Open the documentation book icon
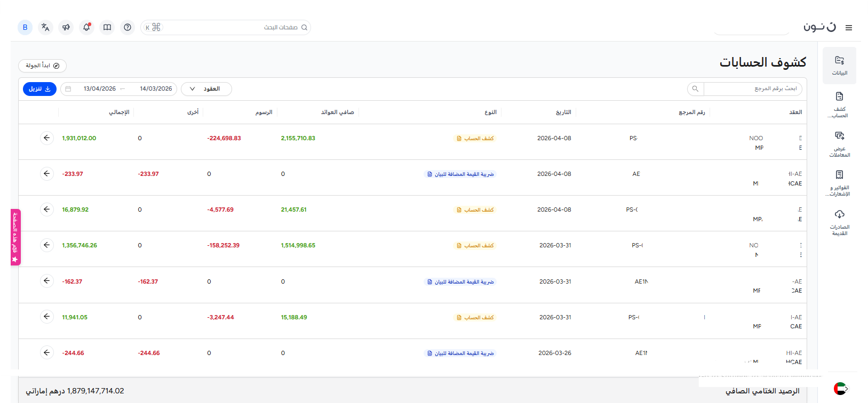This screenshot has width=868, height=403. pos(107,27)
